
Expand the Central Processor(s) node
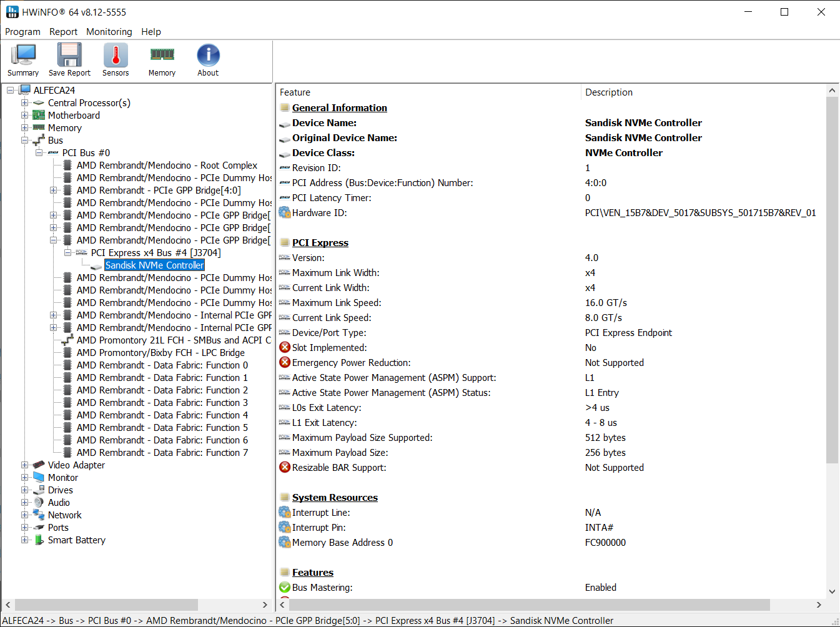point(24,102)
